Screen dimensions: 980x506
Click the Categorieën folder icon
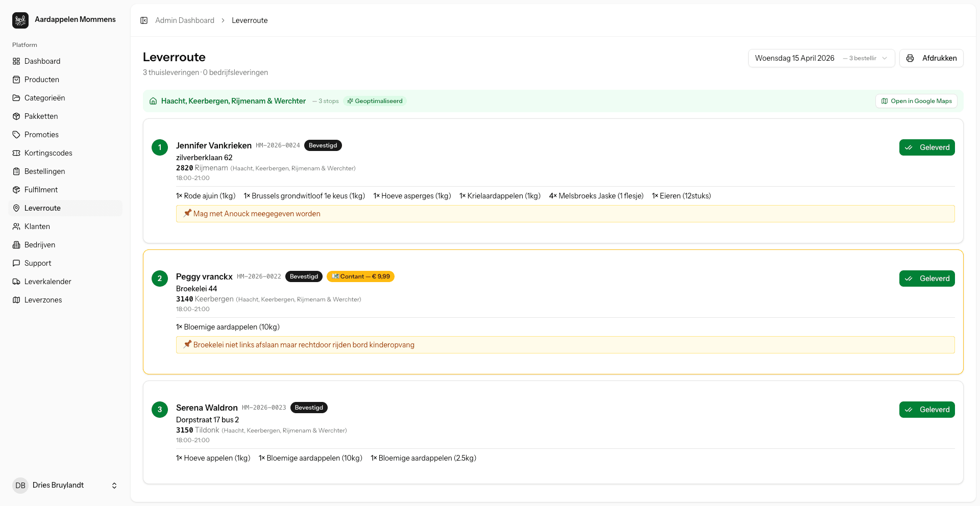tap(16, 98)
